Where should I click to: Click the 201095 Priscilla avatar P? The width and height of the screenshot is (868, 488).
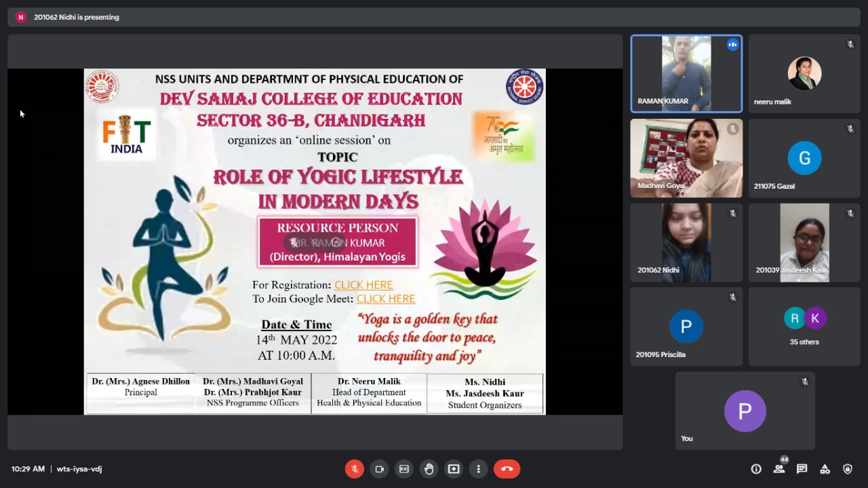(x=686, y=326)
